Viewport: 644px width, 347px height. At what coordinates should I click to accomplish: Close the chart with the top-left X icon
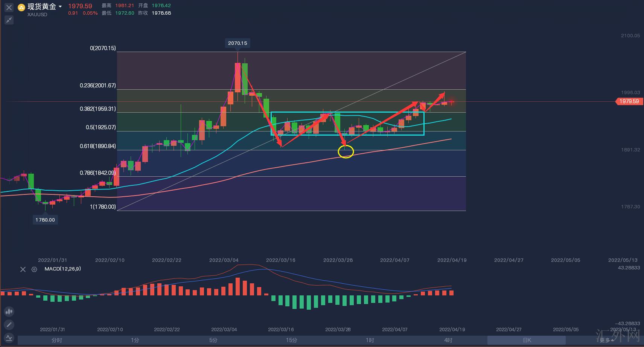tap(9, 7)
